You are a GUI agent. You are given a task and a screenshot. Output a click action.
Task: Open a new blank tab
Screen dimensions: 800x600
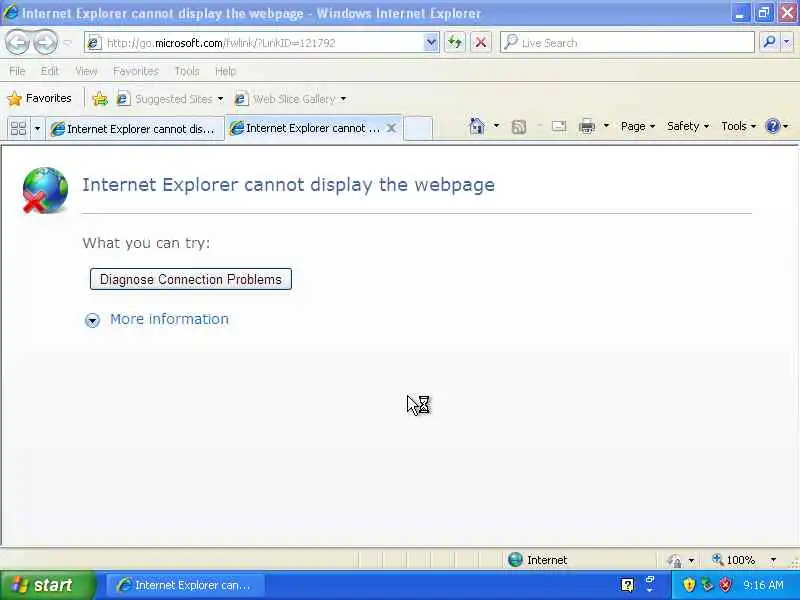click(418, 128)
